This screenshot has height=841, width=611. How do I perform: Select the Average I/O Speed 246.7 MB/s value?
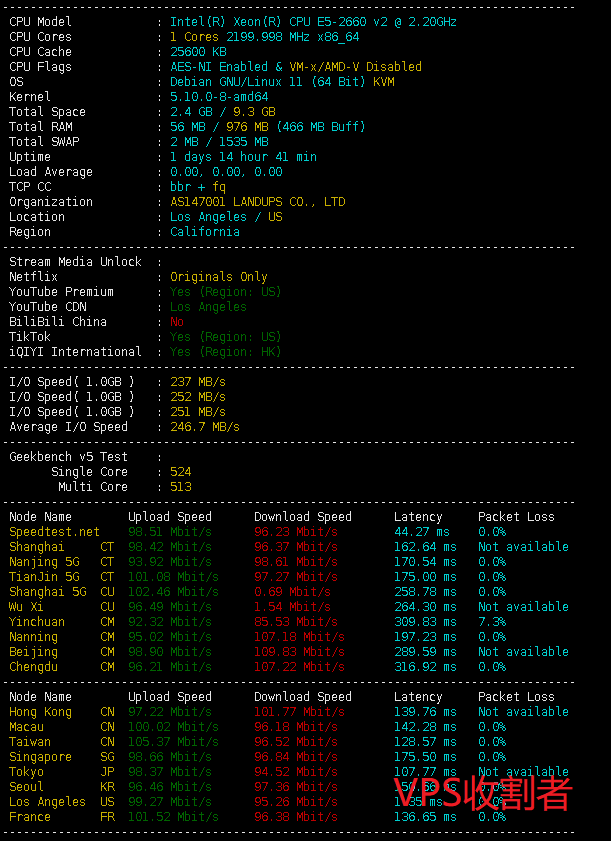(x=205, y=427)
